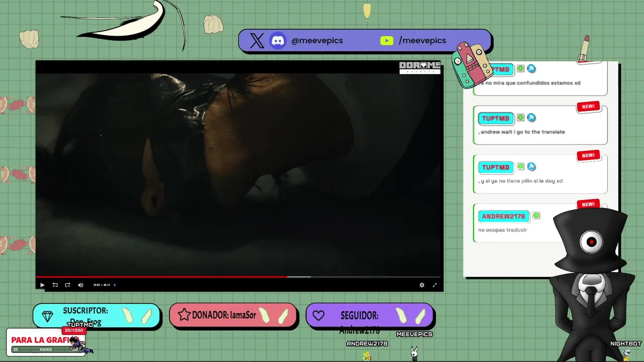Click the small lightning icon beside the timestamp
The width and height of the screenshot is (644, 362).
(115, 285)
